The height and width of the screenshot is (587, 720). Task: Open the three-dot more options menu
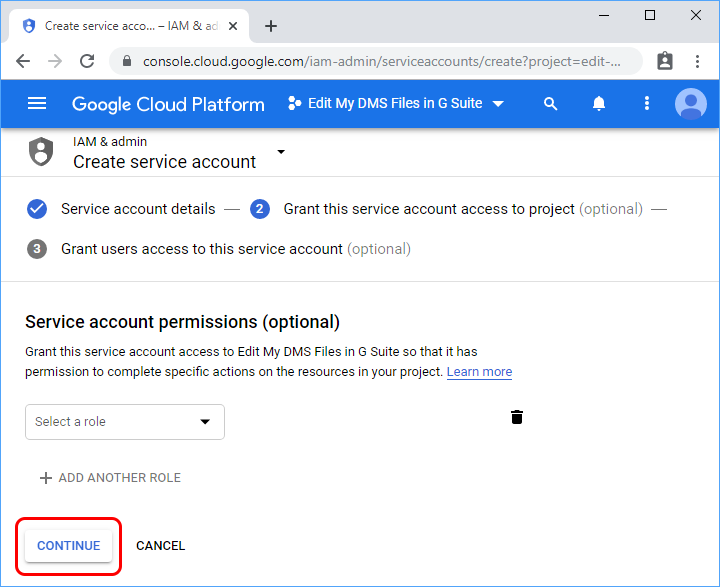tap(647, 103)
